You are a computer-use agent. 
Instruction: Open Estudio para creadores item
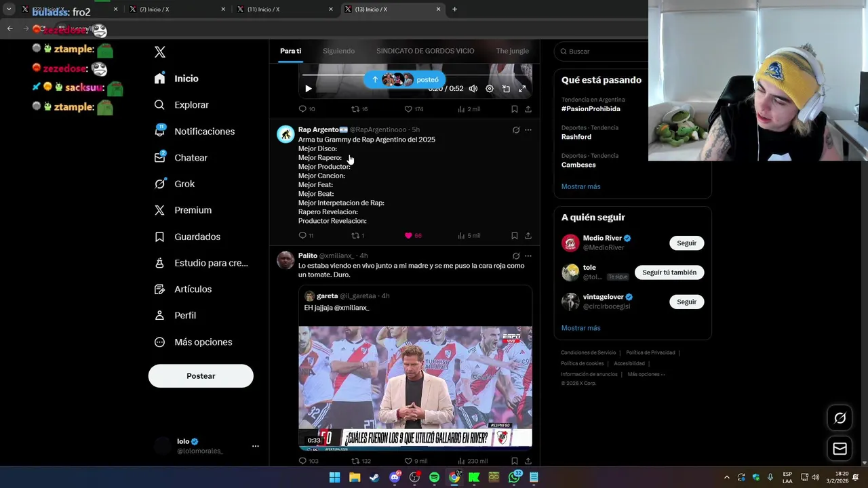201,263
